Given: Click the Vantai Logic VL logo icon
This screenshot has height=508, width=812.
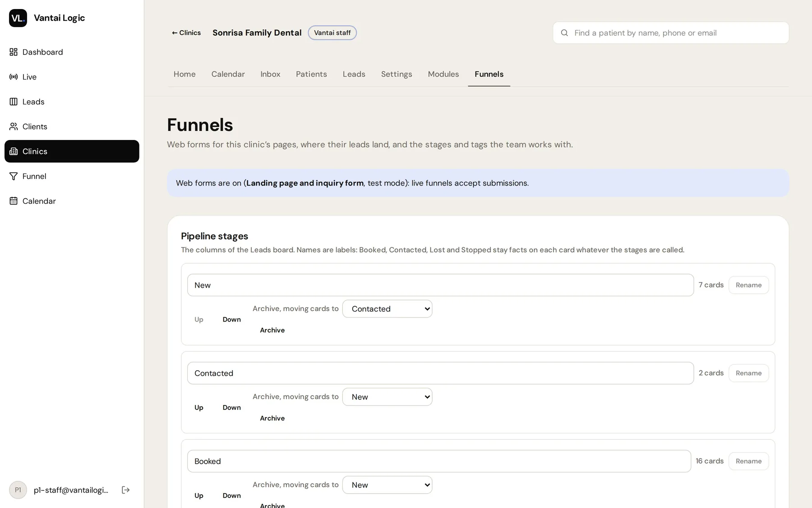Looking at the screenshot, I should click(x=18, y=18).
